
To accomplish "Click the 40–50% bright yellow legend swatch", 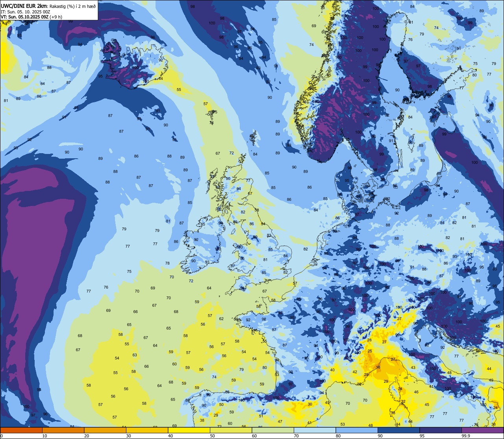I will [189, 430].
